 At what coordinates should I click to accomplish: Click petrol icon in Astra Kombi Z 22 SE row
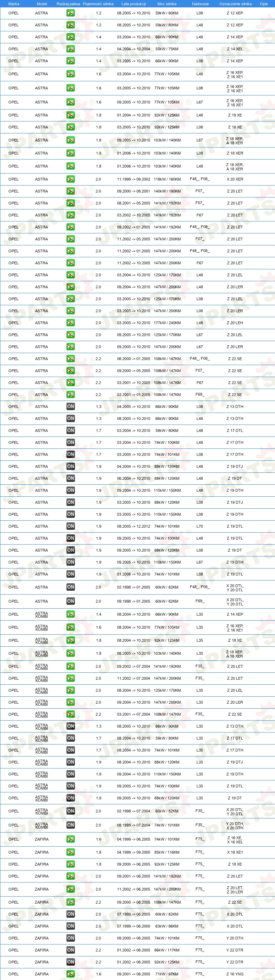71,714
